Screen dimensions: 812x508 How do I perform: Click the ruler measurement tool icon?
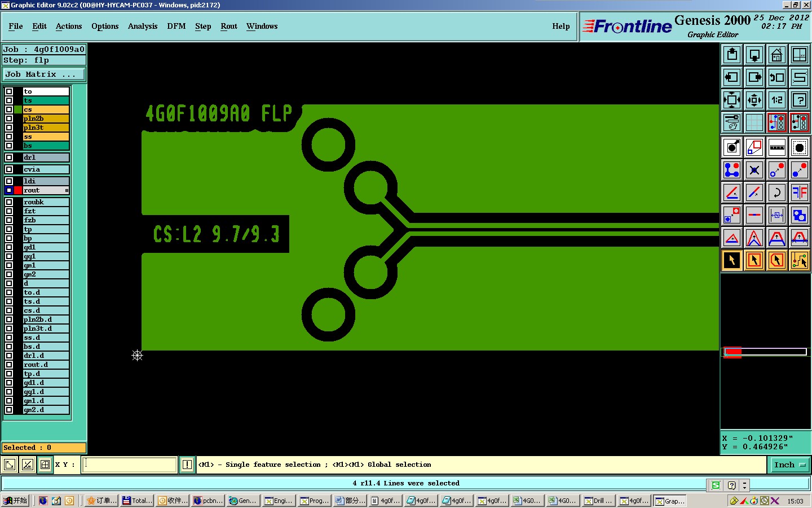[x=777, y=147]
